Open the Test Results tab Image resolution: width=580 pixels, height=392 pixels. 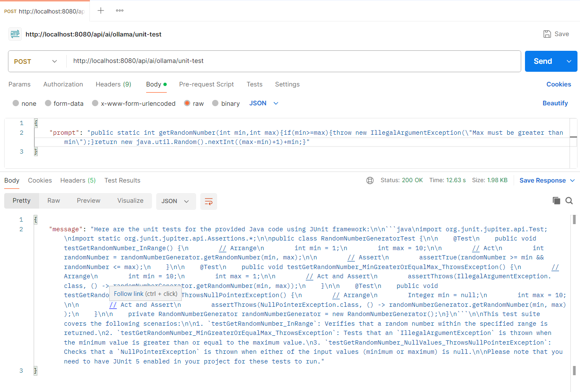122,180
